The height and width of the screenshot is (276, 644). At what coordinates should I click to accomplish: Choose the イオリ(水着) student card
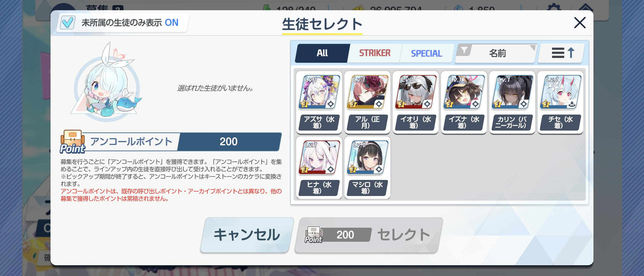416,102
